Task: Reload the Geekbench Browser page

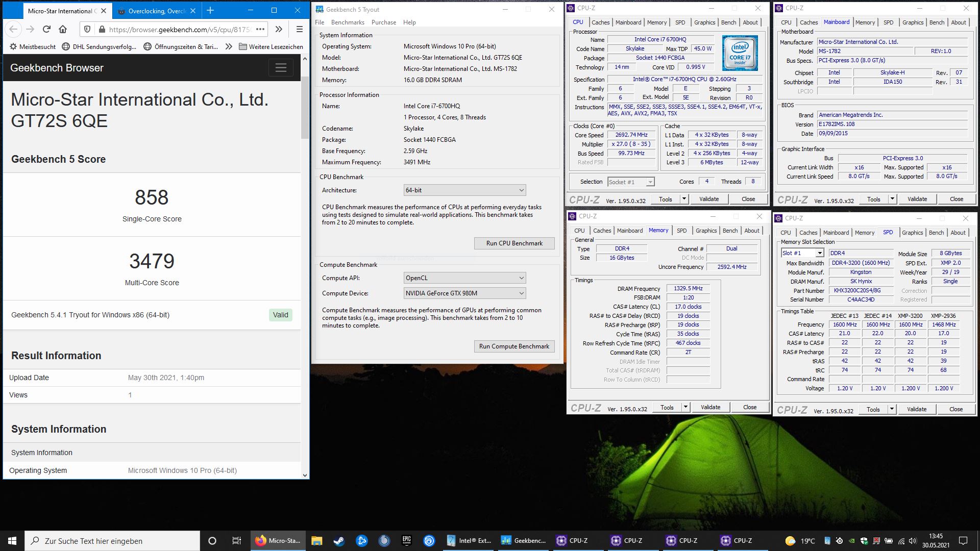Action: (x=46, y=29)
